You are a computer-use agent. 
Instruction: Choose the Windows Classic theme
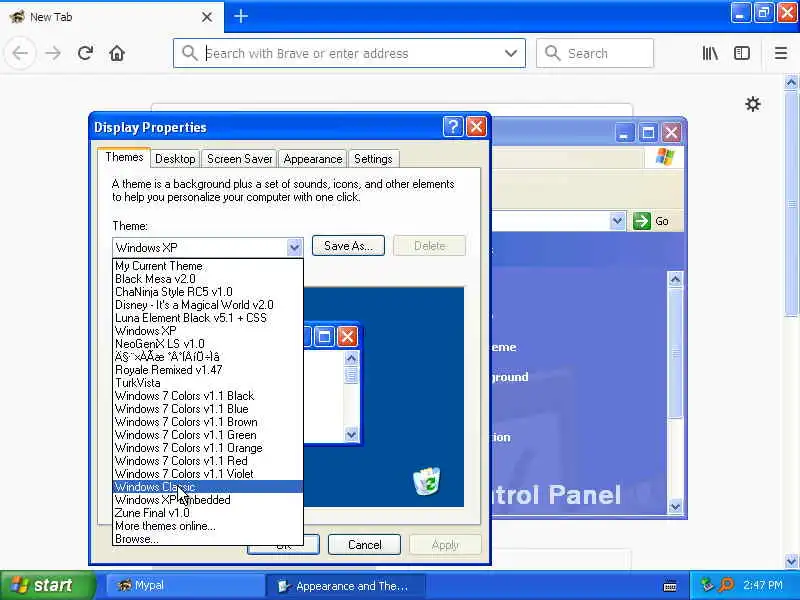tap(208, 487)
